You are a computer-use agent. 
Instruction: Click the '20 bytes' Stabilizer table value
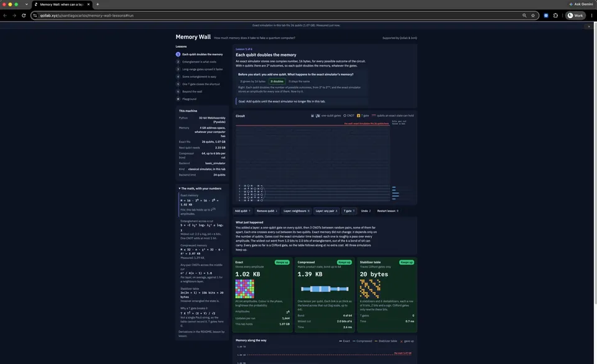(x=374, y=274)
